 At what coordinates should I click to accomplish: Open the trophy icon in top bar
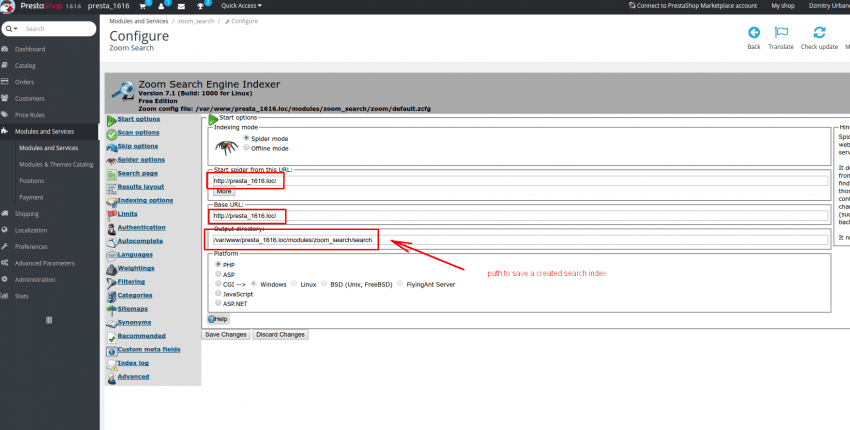tap(201, 6)
